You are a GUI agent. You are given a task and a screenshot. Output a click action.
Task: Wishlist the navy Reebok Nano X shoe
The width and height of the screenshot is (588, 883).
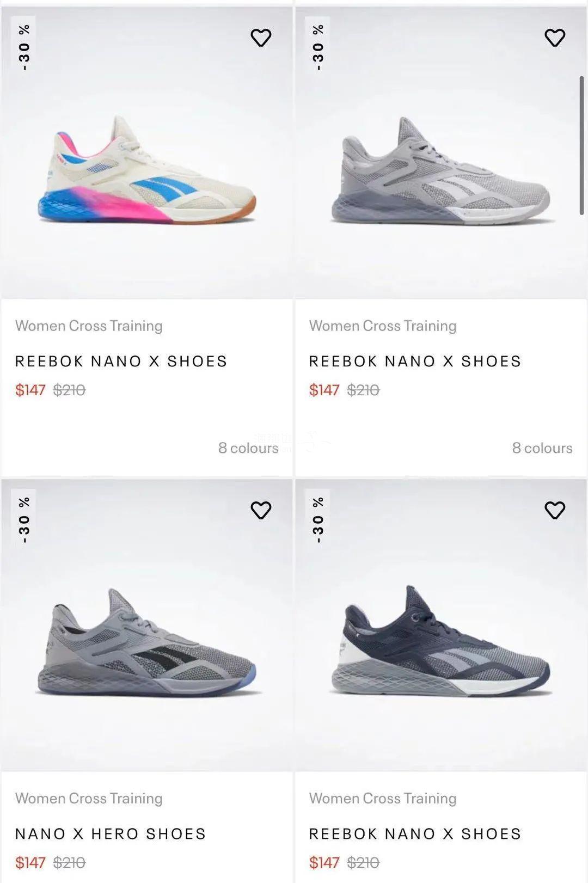coord(555,510)
